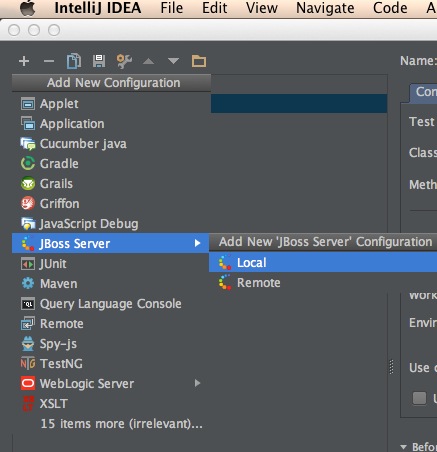Open the Edit menu
This screenshot has height=452, width=437.
coord(214,8)
